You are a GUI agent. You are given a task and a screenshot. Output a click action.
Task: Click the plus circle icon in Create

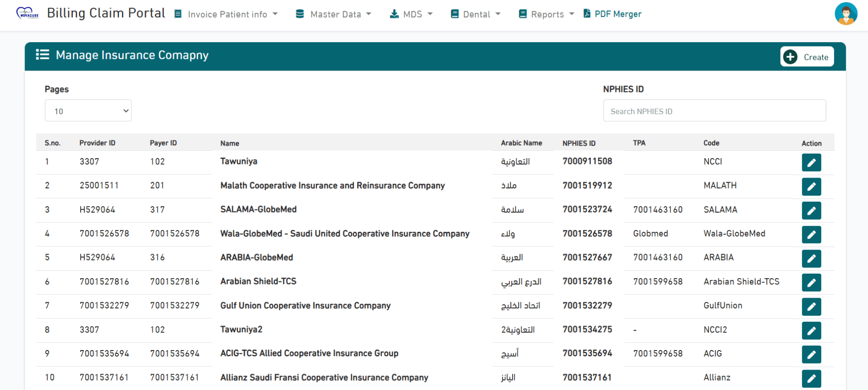(x=790, y=57)
